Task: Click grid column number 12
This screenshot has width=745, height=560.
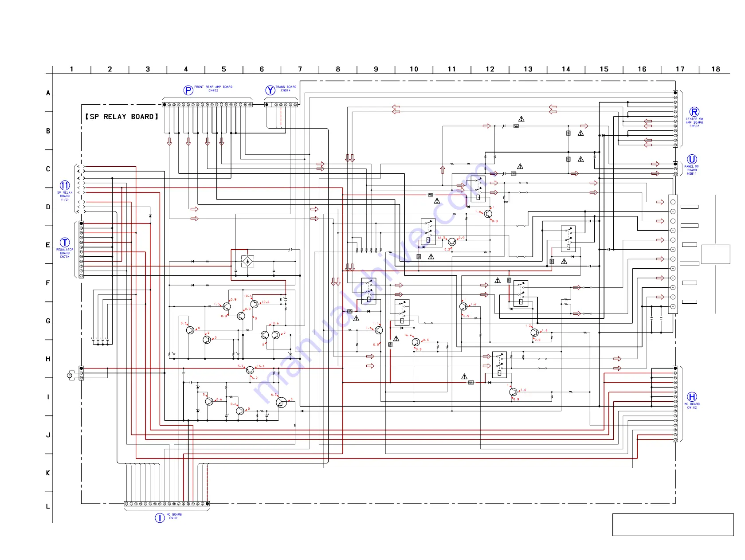Action: pyautogui.click(x=490, y=69)
